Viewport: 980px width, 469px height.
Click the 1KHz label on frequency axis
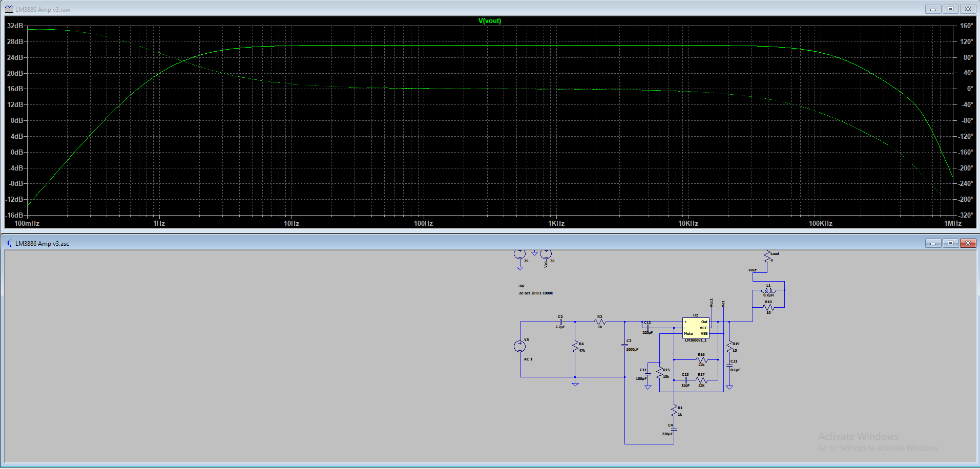click(556, 223)
